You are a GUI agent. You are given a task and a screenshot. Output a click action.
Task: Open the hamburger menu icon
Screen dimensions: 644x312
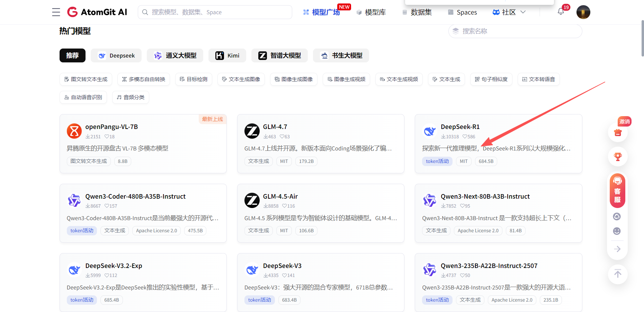tap(56, 12)
